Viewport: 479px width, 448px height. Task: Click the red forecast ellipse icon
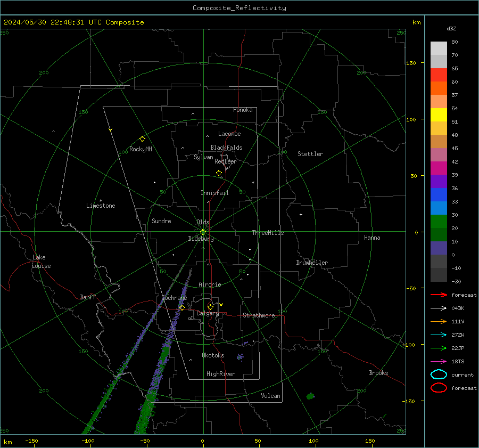tap(439, 388)
